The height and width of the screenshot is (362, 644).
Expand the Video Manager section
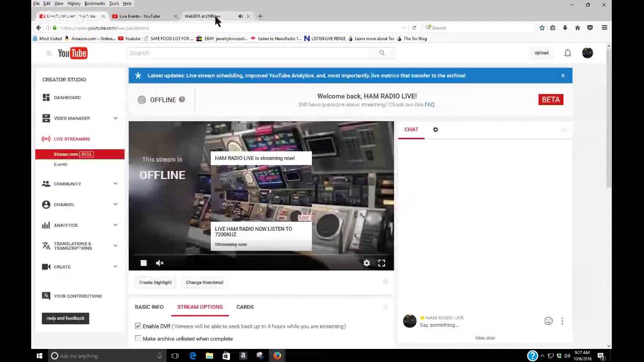115,118
